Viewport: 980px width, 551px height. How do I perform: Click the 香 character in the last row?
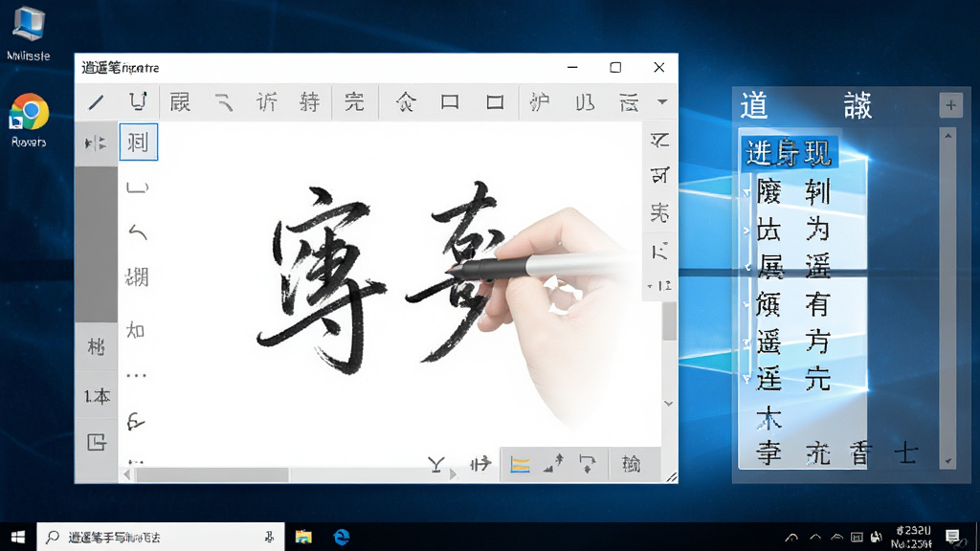860,453
